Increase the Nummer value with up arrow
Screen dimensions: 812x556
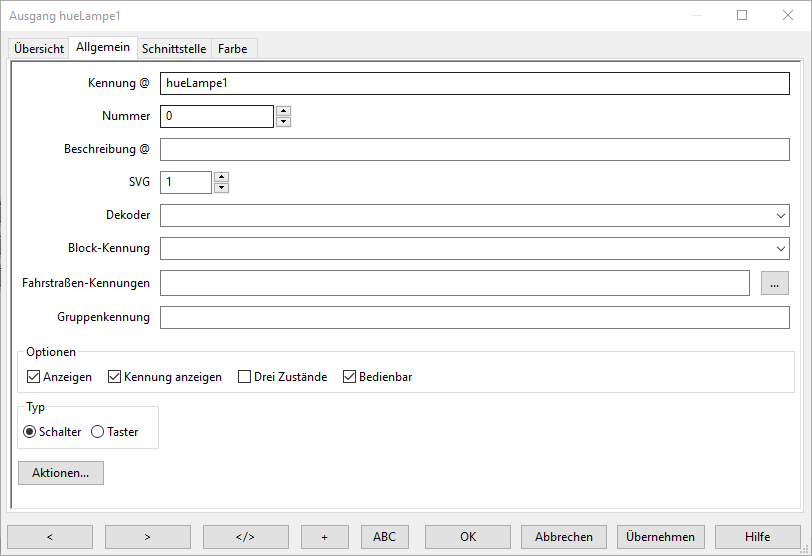click(x=283, y=111)
